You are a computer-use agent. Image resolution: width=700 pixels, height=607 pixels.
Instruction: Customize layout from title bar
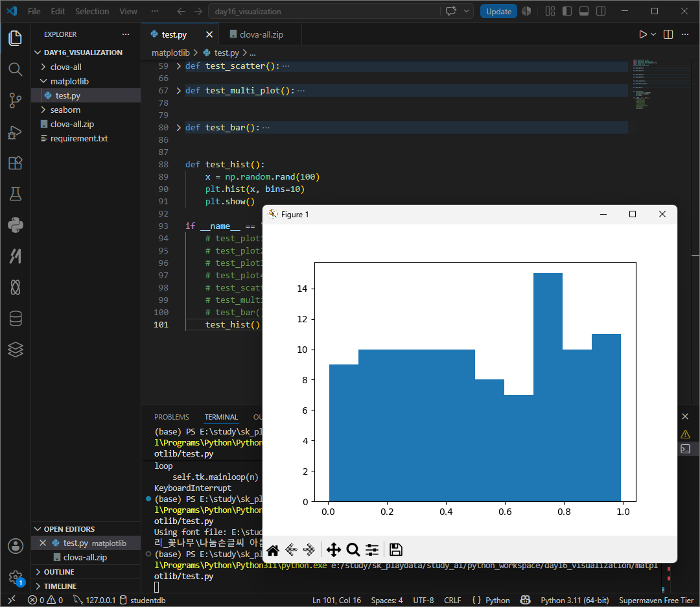550,11
